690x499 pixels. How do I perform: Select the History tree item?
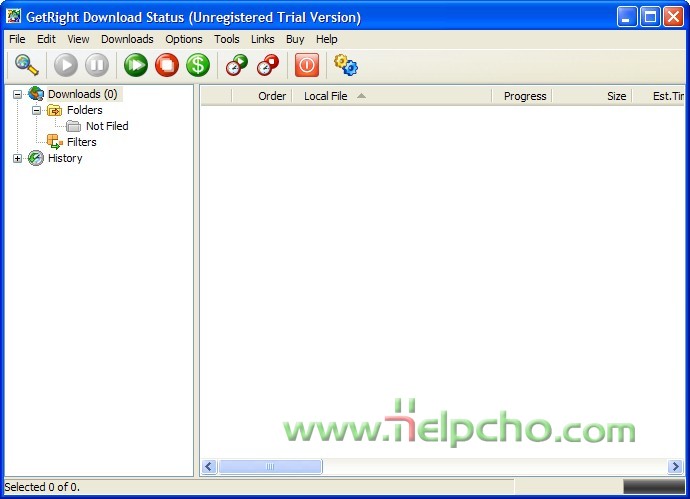65,158
